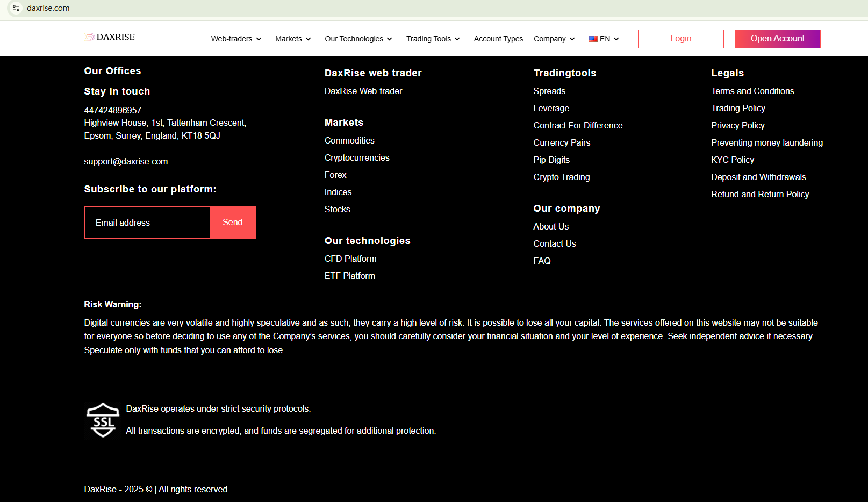This screenshot has height=502, width=868.
Task: Click the daxrise.com address bar URL
Action: 48,8
